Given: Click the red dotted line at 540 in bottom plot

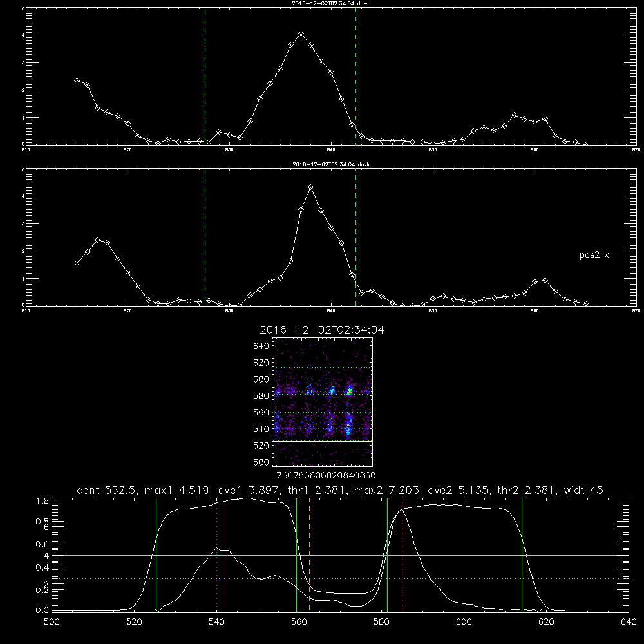Looking at the screenshot, I should [216, 554].
